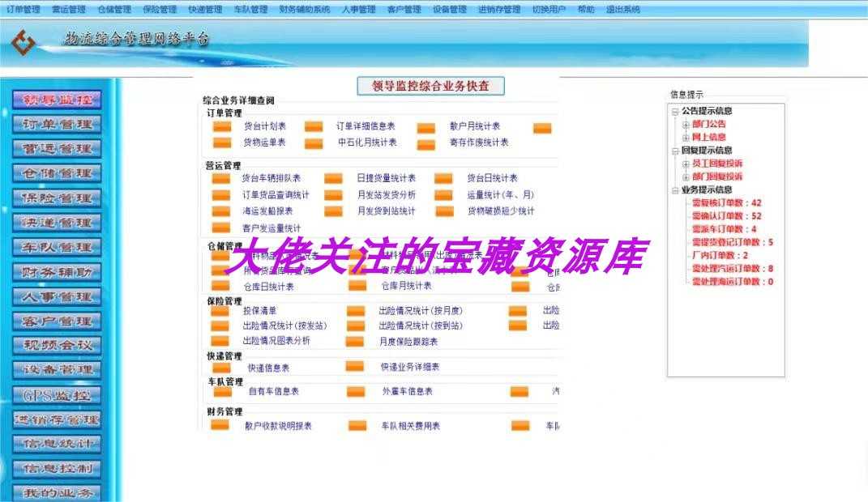Click the orange icon beside 货物运单表
This screenshot has height=502, width=868.
pyautogui.click(x=222, y=143)
